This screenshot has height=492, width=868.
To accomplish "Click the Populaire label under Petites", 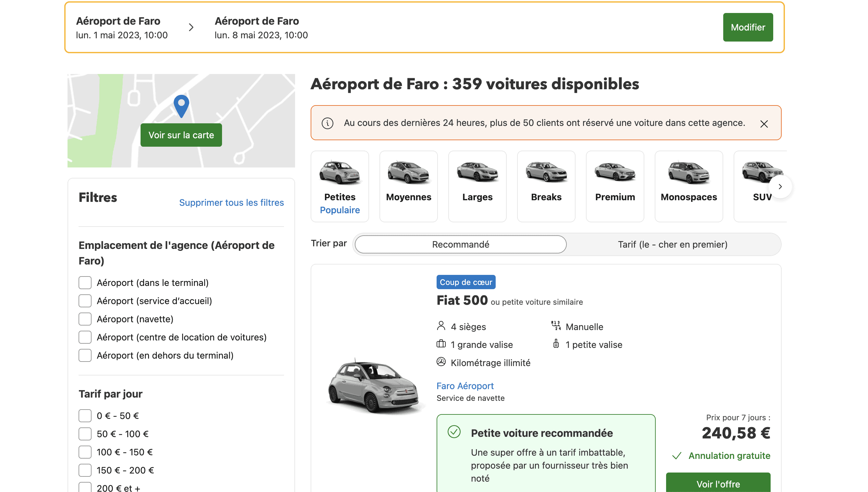I will tap(340, 210).
